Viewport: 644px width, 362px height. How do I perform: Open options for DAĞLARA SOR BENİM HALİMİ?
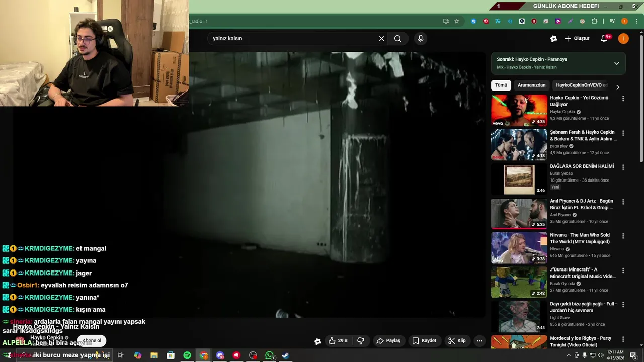[x=623, y=167]
